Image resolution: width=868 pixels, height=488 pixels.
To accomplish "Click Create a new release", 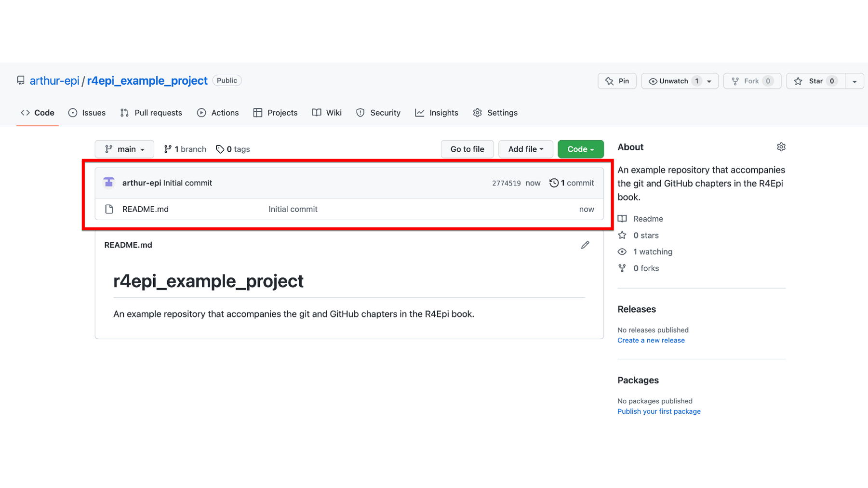I will pos(651,340).
